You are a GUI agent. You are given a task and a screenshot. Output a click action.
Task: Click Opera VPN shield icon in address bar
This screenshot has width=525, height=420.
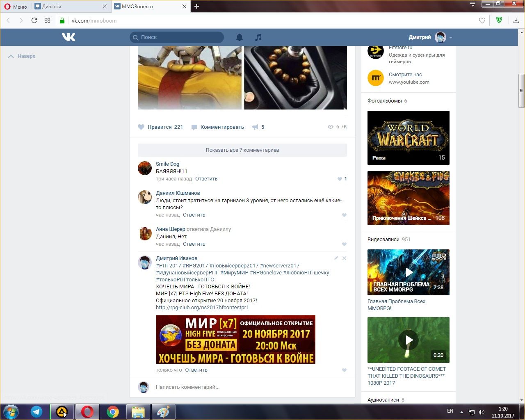(499, 21)
